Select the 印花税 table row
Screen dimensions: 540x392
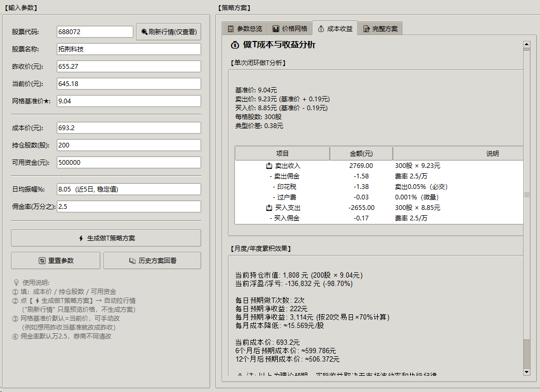[x=379, y=187]
